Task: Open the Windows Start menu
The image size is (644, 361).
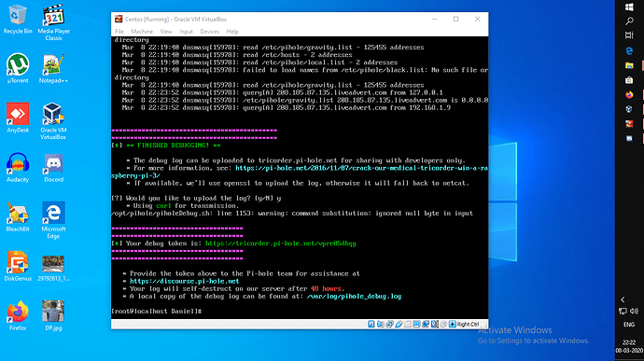Action: [629, 7]
